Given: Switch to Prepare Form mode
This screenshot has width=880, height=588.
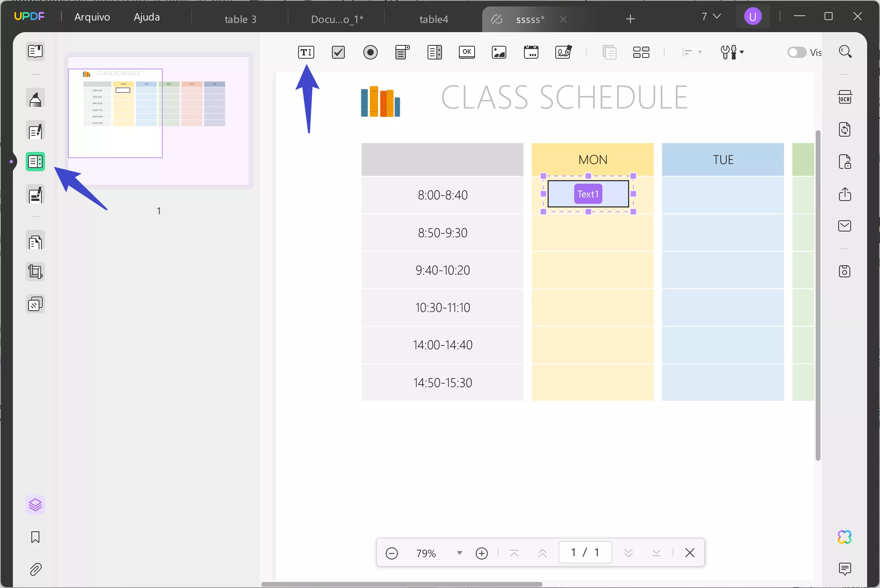Looking at the screenshot, I should coord(35,162).
